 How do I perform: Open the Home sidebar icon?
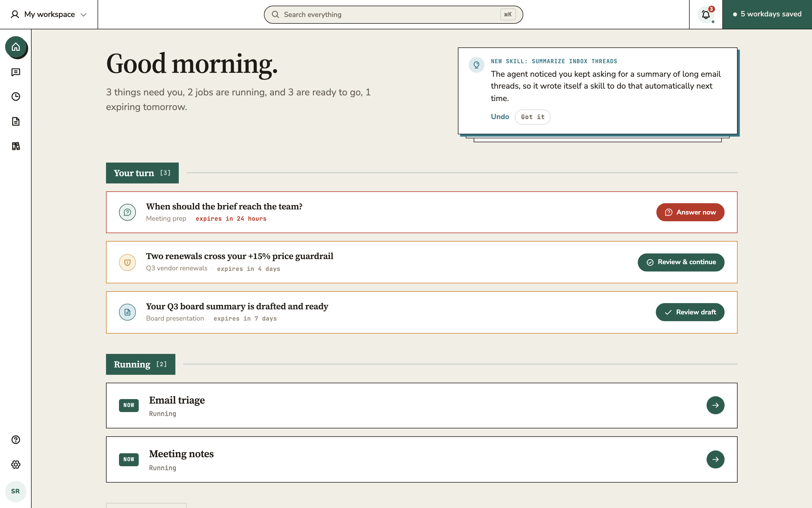coord(16,47)
